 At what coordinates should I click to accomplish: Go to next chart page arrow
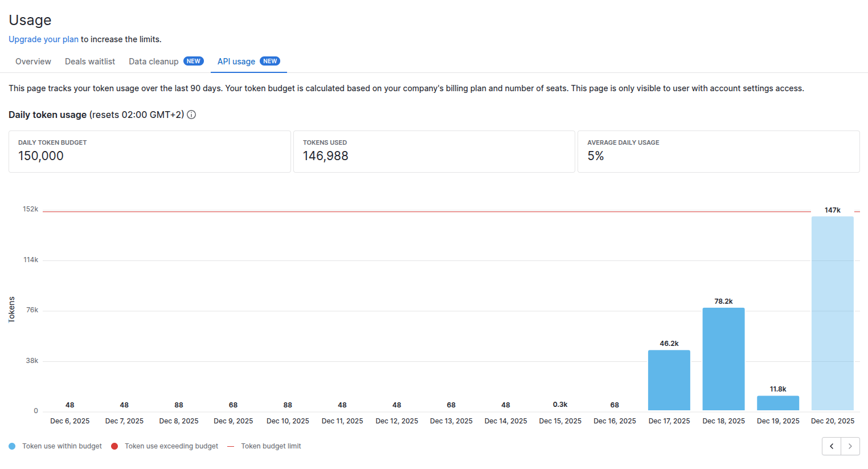(850, 446)
